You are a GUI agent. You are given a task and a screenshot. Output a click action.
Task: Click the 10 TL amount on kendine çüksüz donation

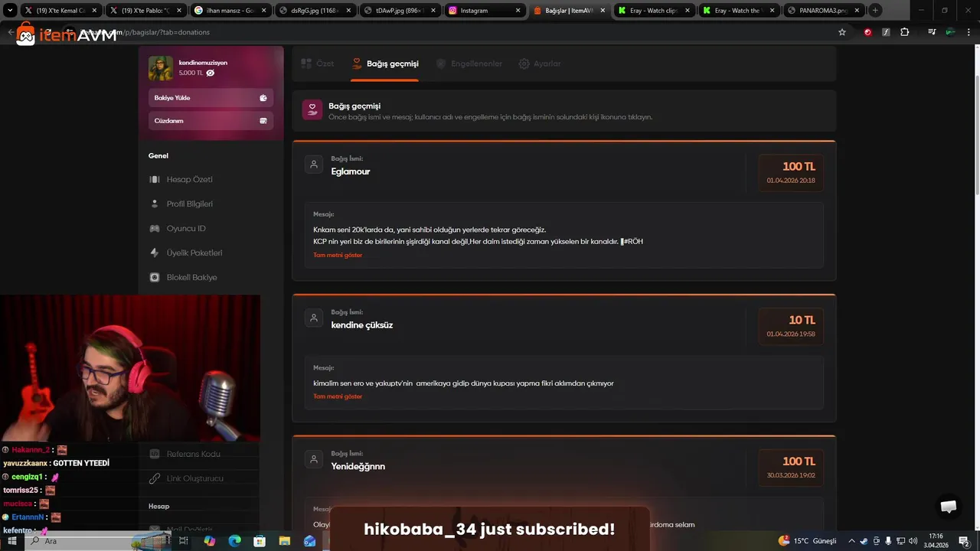coord(802,320)
